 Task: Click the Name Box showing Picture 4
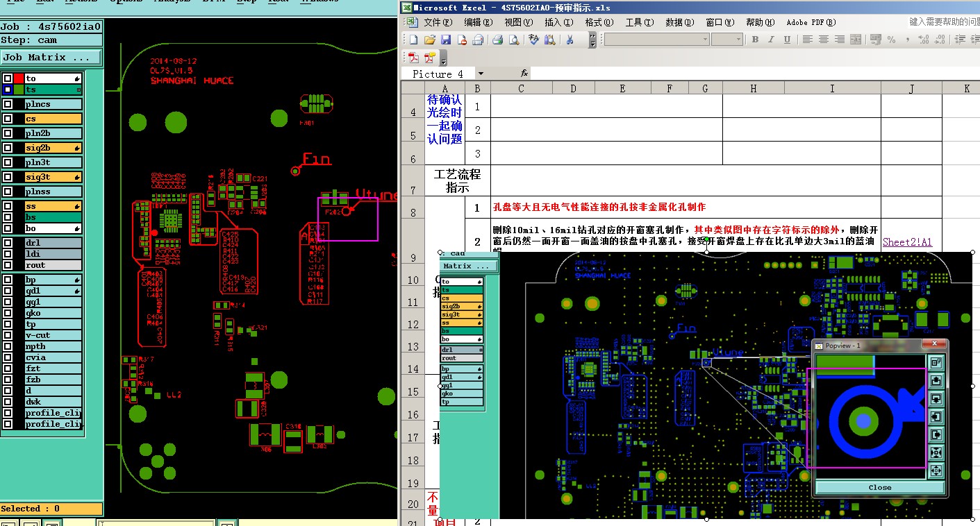[x=438, y=73]
